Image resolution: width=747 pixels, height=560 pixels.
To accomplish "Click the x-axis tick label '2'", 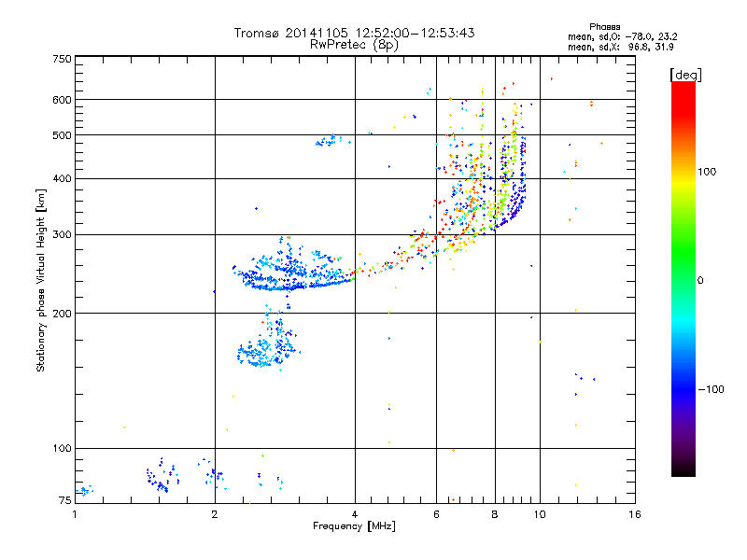I will 215,514.
